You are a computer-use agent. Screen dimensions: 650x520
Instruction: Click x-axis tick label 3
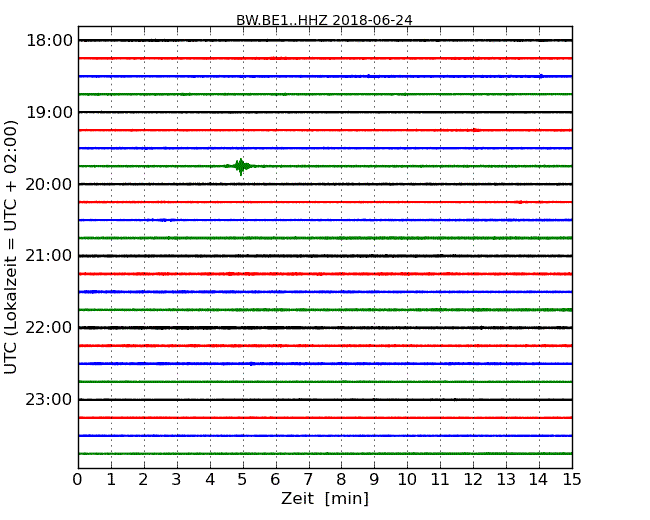(x=177, y=479)
